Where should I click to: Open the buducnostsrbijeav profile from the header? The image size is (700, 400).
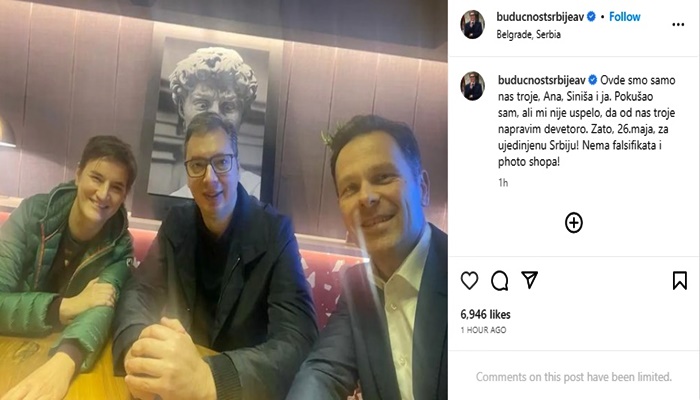click(x=540, y=17)
